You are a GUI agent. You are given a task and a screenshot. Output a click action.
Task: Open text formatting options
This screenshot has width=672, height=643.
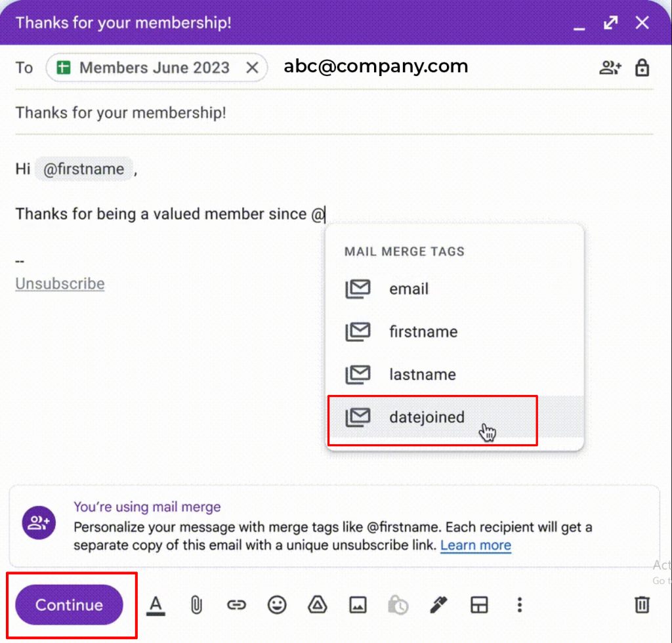[x=156, y=605]
